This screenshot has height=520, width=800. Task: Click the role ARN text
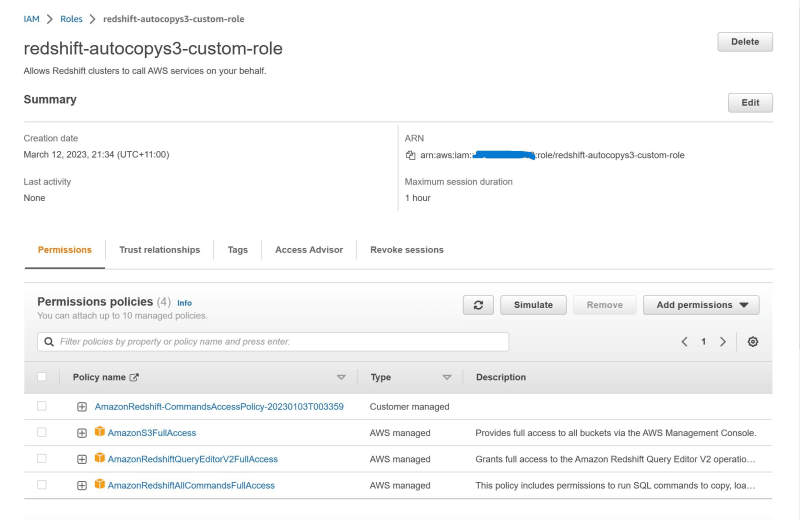552,155
